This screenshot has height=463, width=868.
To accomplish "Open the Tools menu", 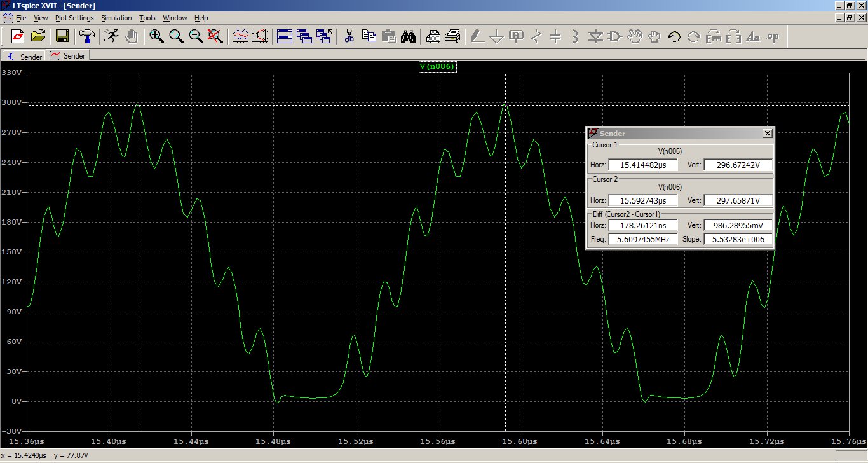I will point(147,18).
